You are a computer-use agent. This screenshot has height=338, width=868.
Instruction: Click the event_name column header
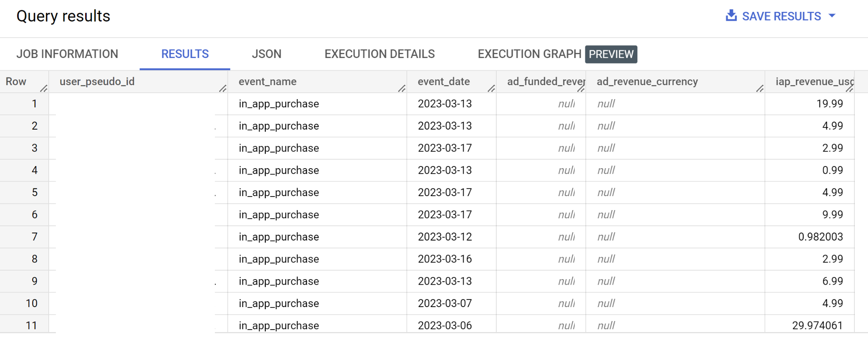(x=267, y=81)
